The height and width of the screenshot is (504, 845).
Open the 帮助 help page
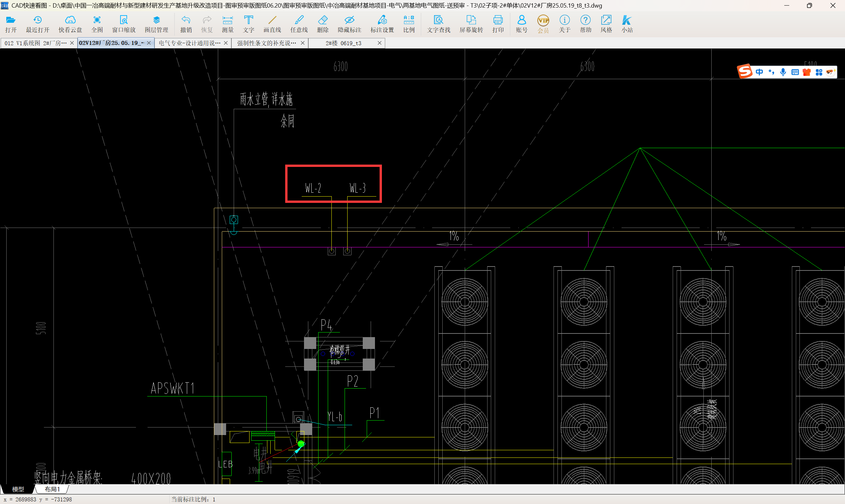[x=586, y=24]
